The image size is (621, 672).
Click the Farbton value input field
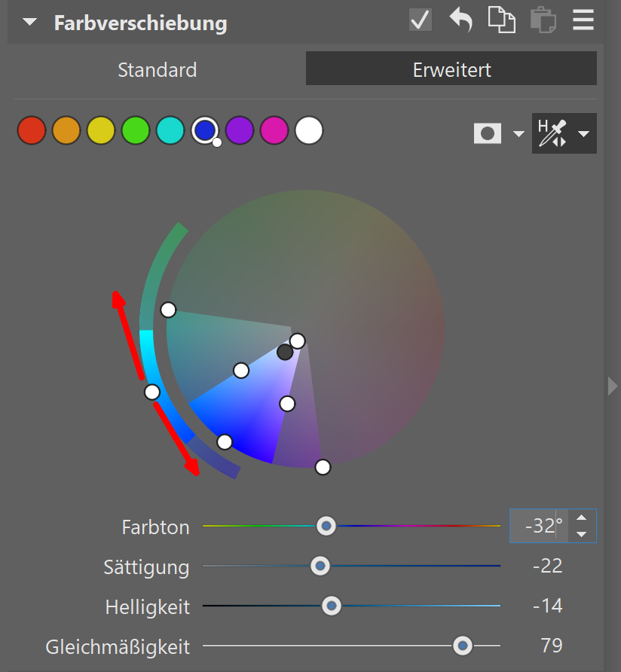click(538, 525)
